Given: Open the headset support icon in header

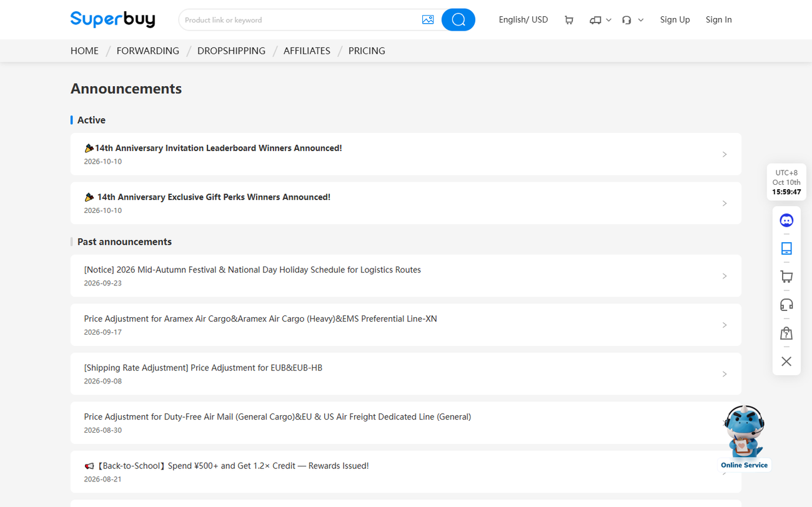Looking at the screenshot, I should (x=626, y=20).
